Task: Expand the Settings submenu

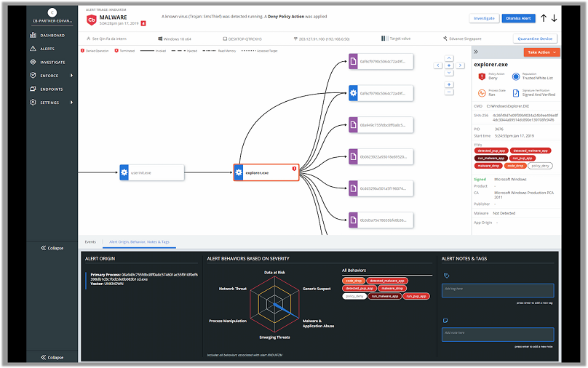Action: click(x=71, y=103)
